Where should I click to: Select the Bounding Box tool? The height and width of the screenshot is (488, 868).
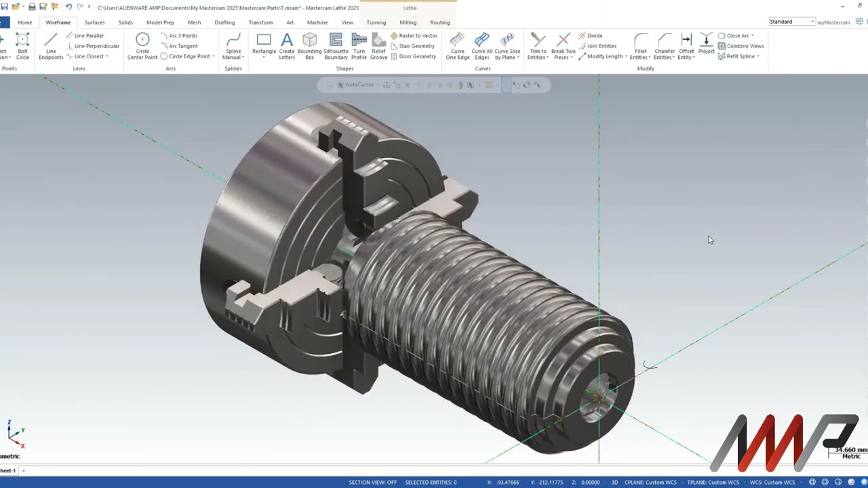[310, 46]
